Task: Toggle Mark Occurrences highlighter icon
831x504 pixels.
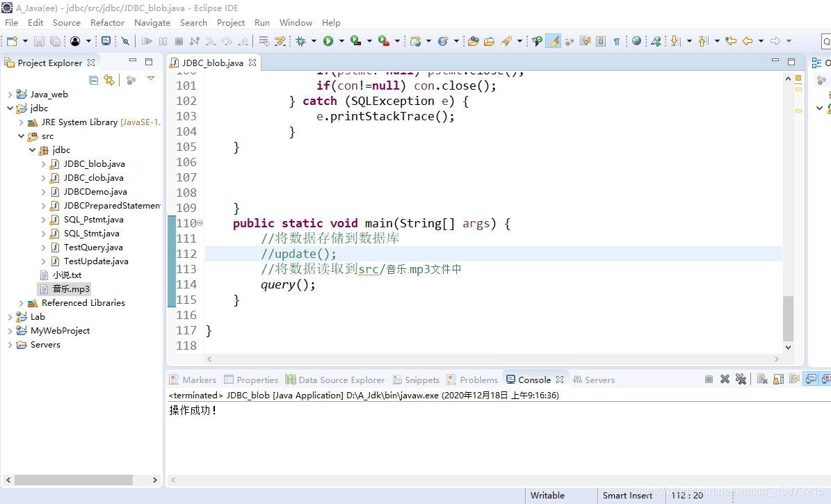Action: (554, 41)
